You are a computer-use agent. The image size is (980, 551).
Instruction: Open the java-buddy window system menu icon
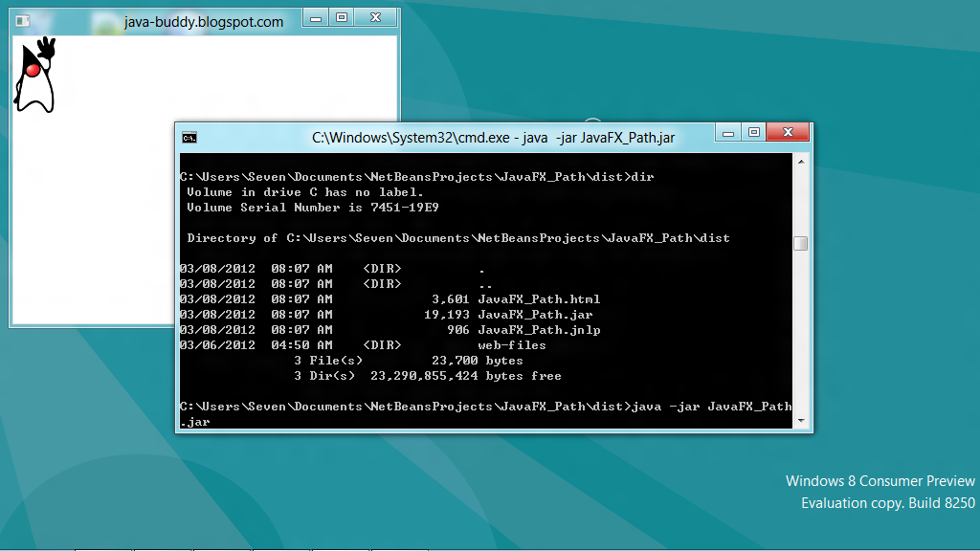coord(23,21)
